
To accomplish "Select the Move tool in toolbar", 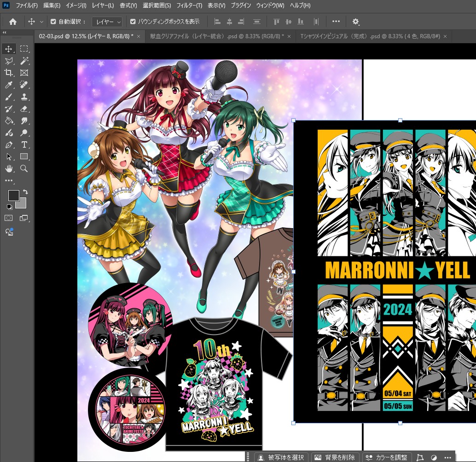I will click(x=8, y=49).
